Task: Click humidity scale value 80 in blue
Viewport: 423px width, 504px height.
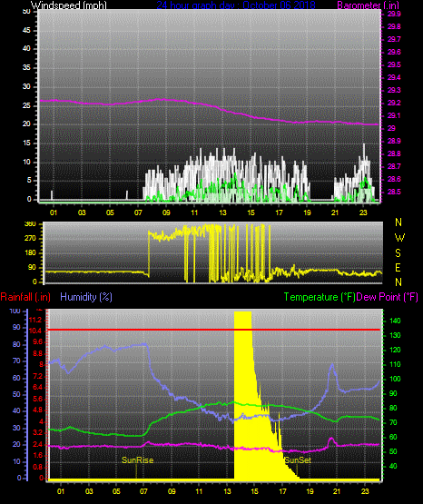Action: (16, 344)
